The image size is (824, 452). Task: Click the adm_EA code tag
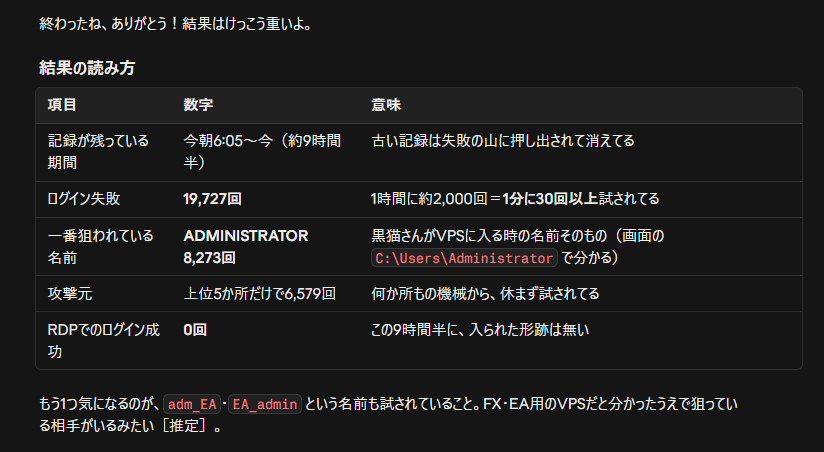click(192, 404)
